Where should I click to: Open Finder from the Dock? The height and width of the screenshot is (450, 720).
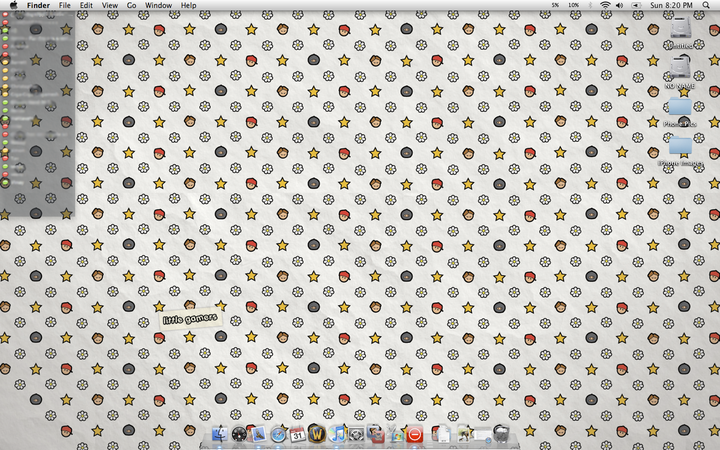pyautogui.click(x=219, y=433)
